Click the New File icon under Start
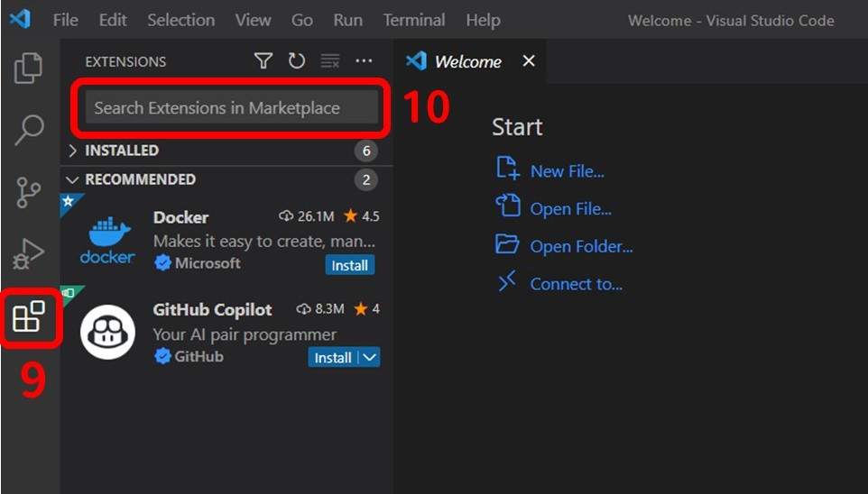The width and height of the screenshot is (868, 494). [x=507, y=169]
